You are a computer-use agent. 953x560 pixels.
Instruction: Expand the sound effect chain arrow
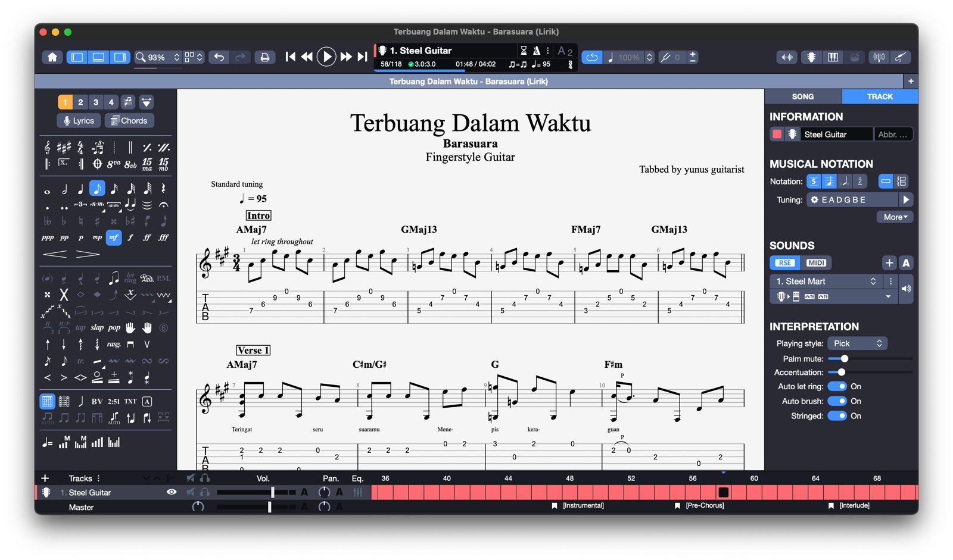coord(888,296)
